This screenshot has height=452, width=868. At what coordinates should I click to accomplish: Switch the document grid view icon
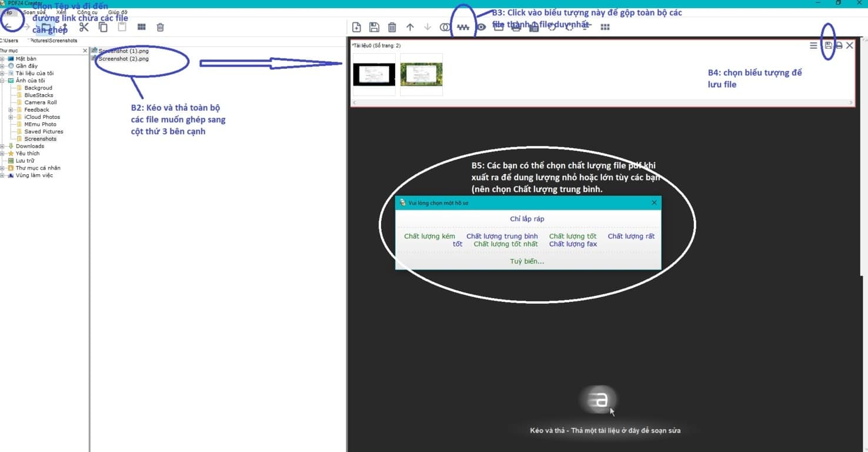pos(605,27)
